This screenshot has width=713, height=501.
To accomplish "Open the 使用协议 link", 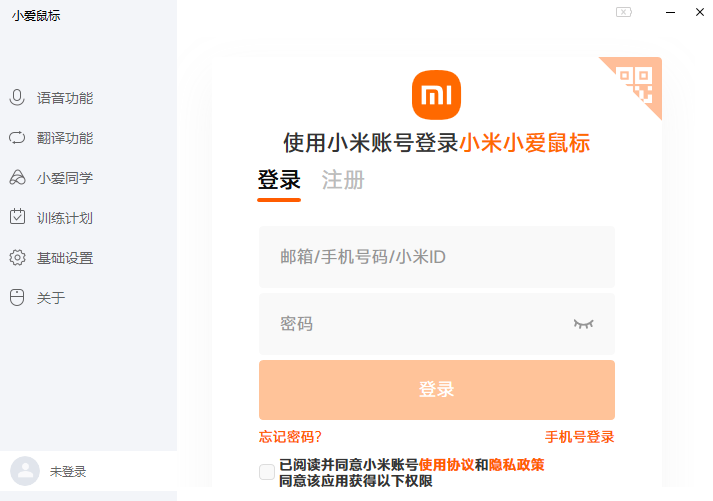I will 446,465.
